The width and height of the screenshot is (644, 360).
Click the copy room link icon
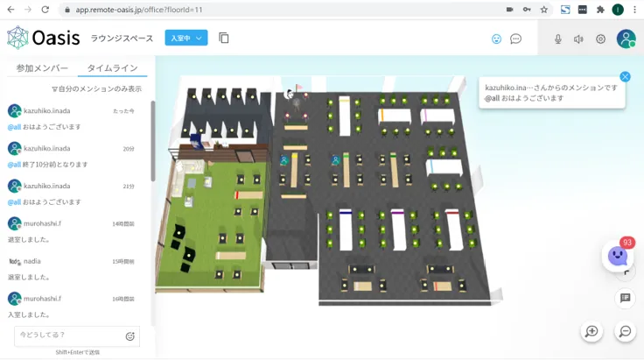tap(224, 39)
